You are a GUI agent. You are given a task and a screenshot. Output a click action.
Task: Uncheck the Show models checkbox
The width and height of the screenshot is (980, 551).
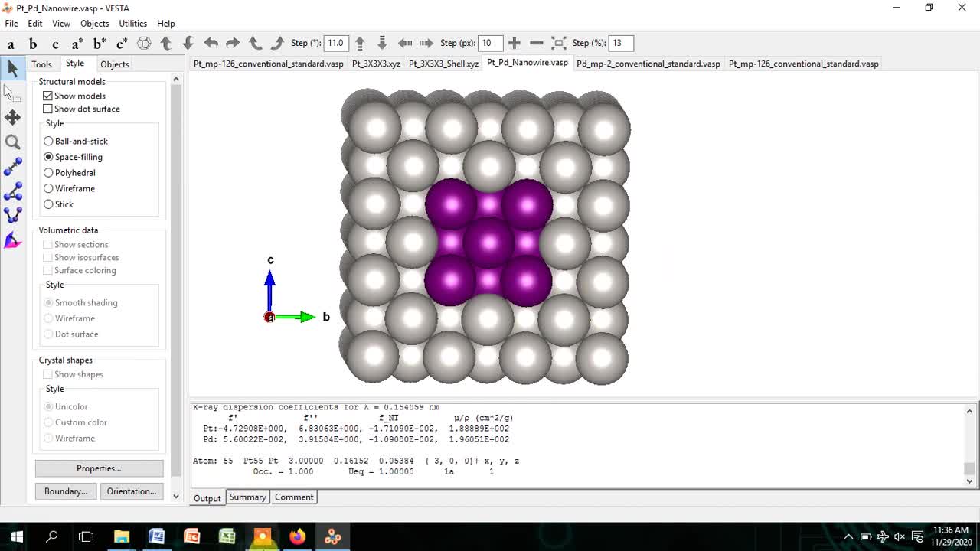tap(47, 96)
